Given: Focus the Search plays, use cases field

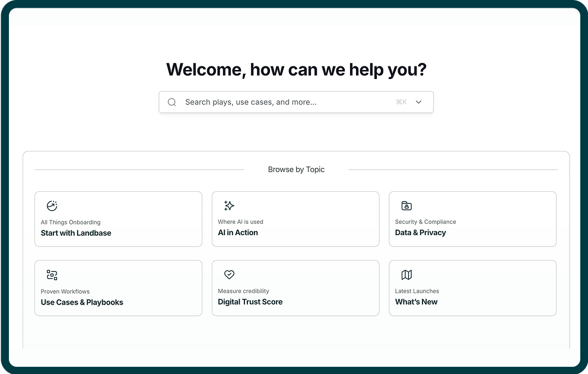Looking at the screenshot, I should point(296,102).
